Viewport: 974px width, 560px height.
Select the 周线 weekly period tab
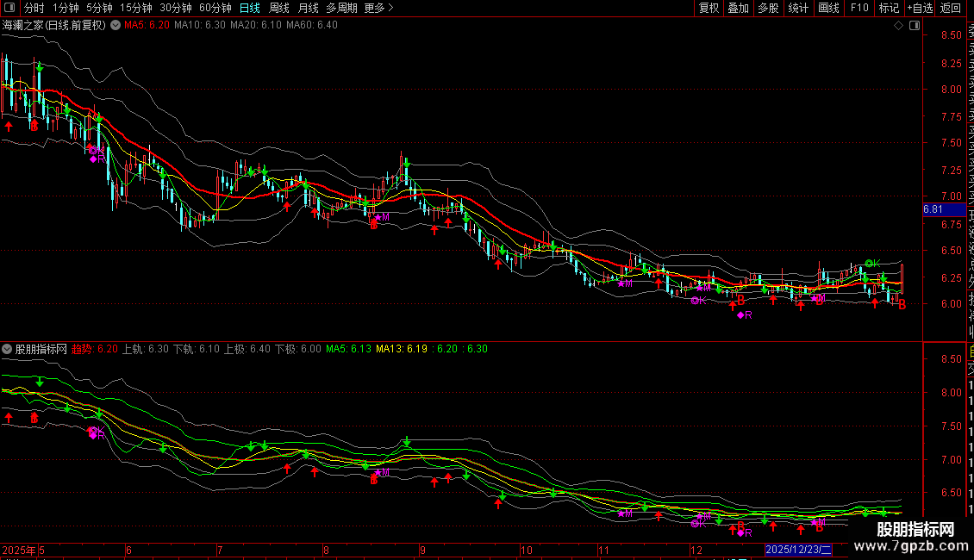click(x=279, y=8)
